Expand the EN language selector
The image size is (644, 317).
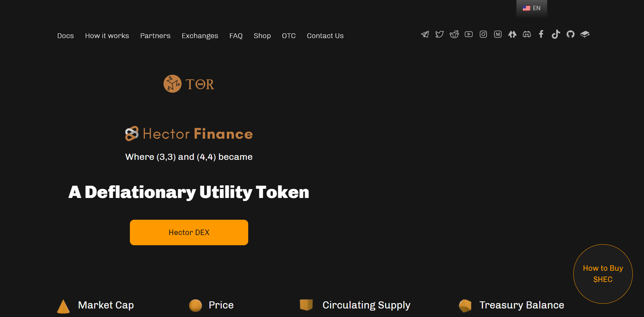tap(532, 8)
